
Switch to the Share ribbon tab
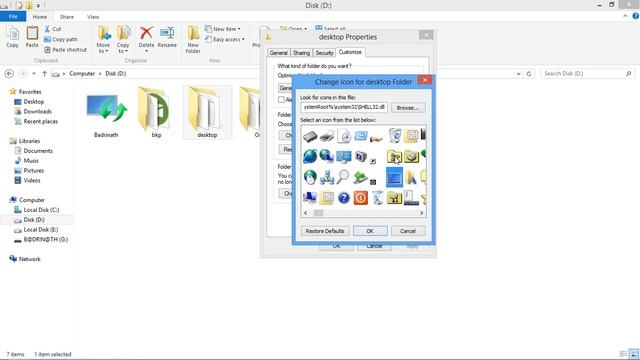click(67, 17)
